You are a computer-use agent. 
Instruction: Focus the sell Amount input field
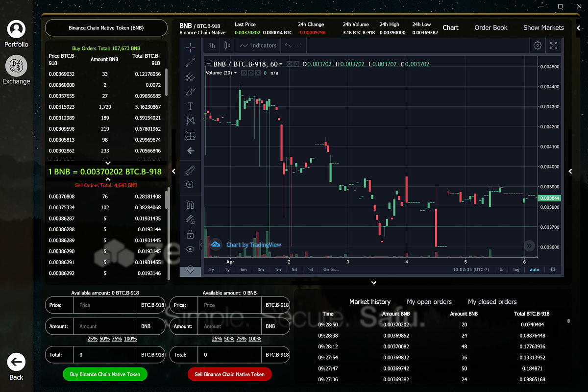click(230, 326)
